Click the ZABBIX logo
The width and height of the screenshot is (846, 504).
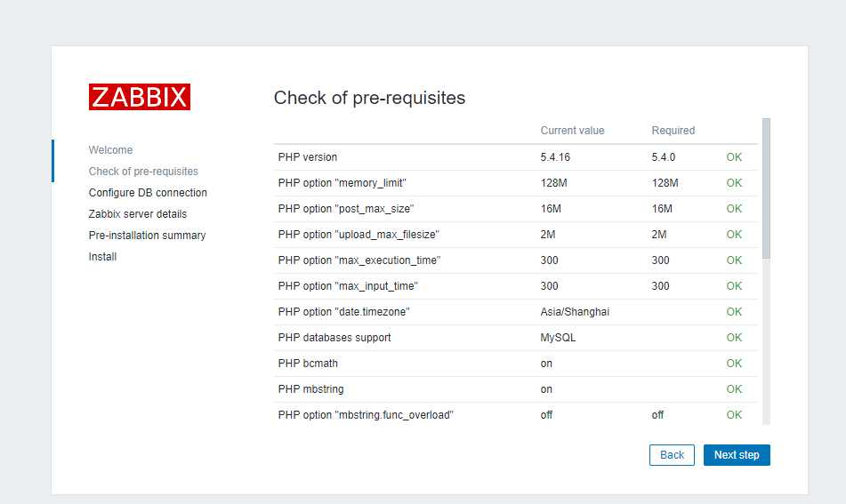139,97
